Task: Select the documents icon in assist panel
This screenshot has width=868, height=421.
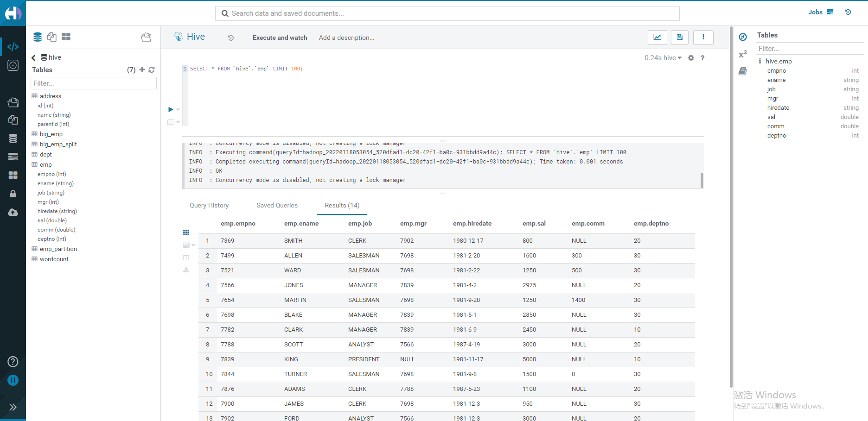Action: pos(52,37)
